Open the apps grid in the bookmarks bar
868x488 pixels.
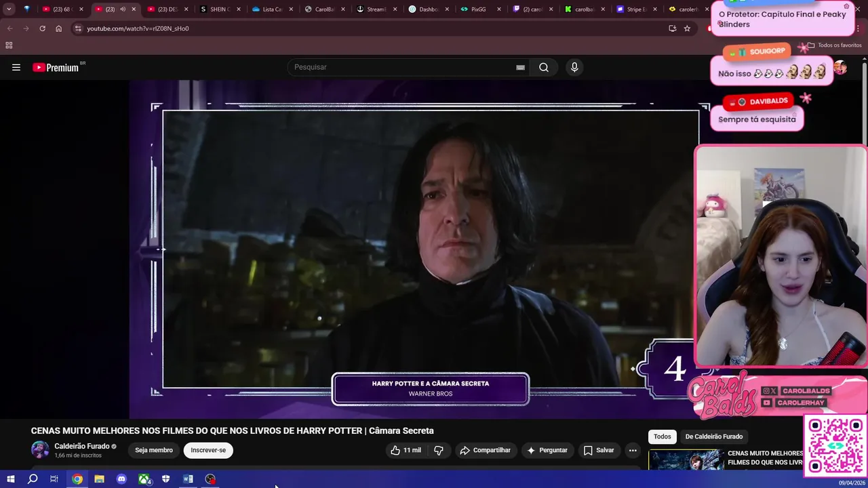[9, 45]
